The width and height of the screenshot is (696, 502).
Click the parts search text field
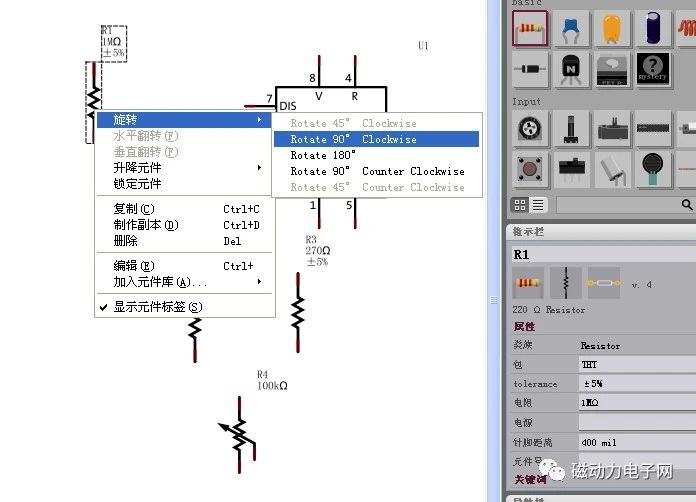point(618,205)
